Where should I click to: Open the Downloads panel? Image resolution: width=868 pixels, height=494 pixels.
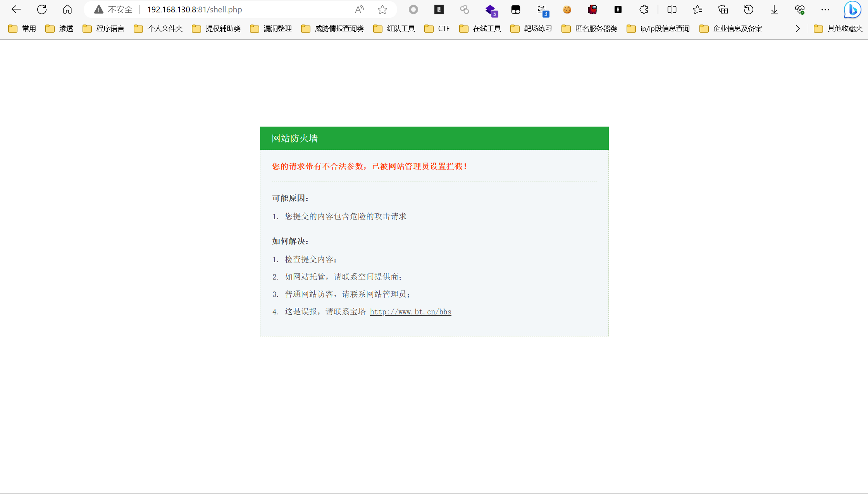click(x=774, y=9)
